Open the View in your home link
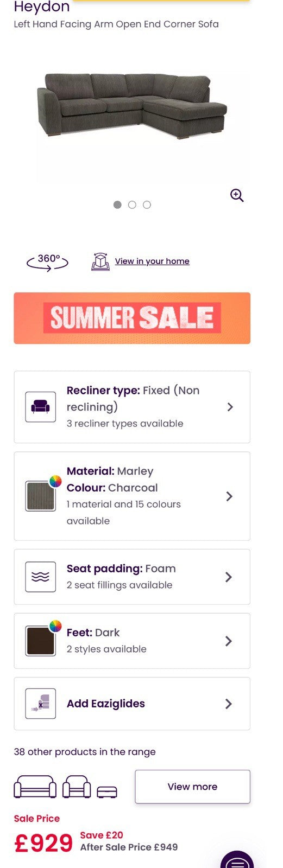The height and width of the screenshot is (868, 283). point(152,261)
